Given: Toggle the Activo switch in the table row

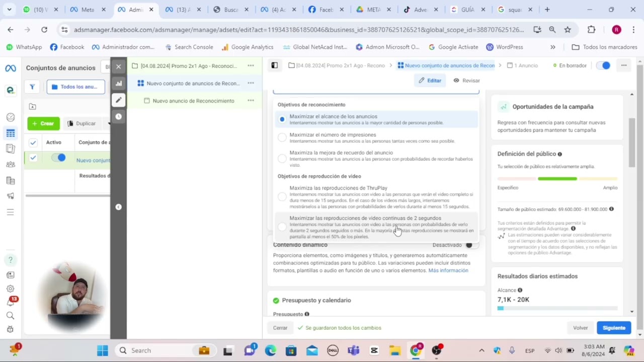Looking at the screenshot, I should coord(58,158).
